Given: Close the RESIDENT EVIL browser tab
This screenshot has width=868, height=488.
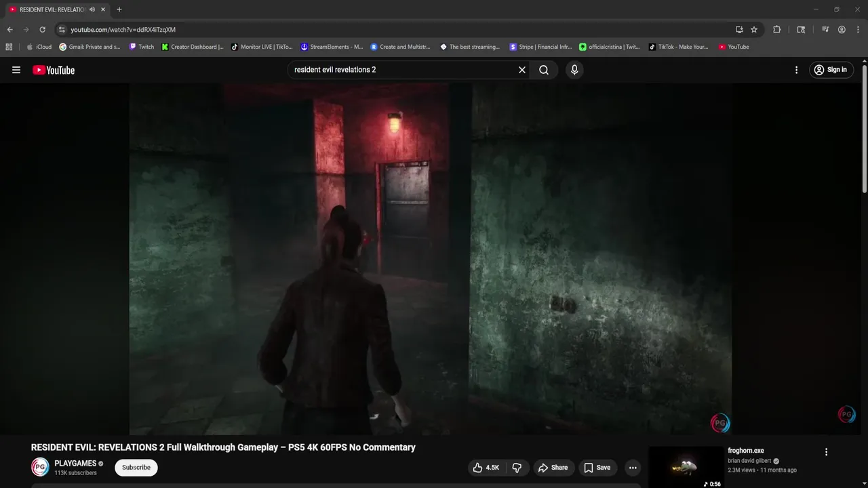Looking at the screenshot, I should [103, 9].
